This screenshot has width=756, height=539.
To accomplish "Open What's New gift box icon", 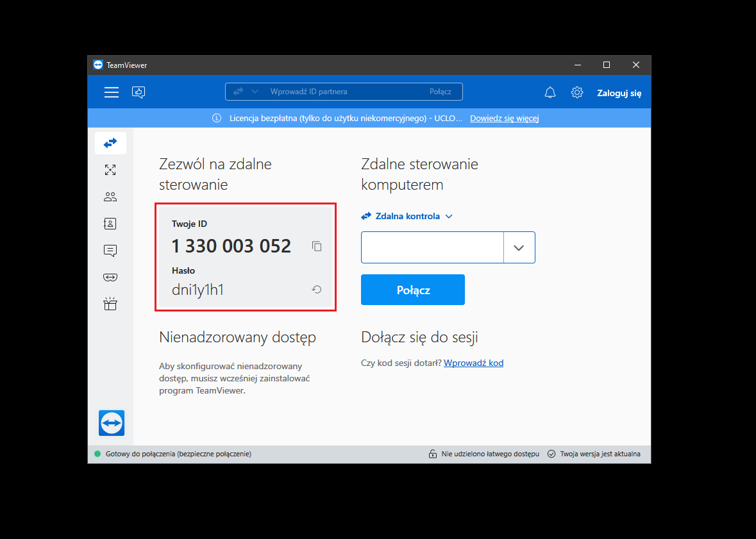I will 110,303.
